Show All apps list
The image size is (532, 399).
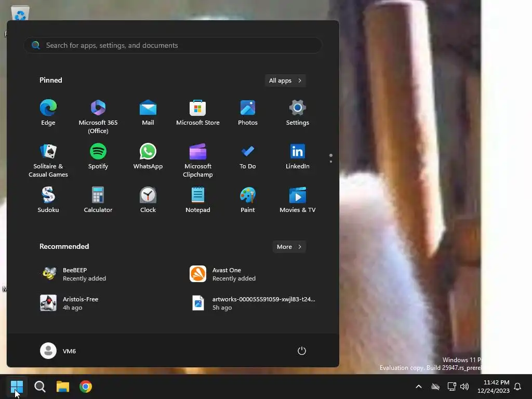pos(285,81)
